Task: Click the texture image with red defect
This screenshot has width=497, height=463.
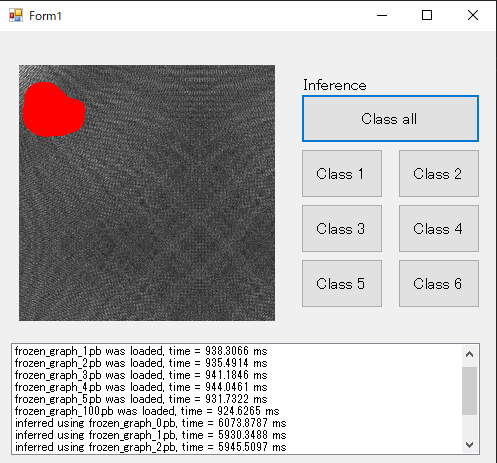Action: click(147, 193)
